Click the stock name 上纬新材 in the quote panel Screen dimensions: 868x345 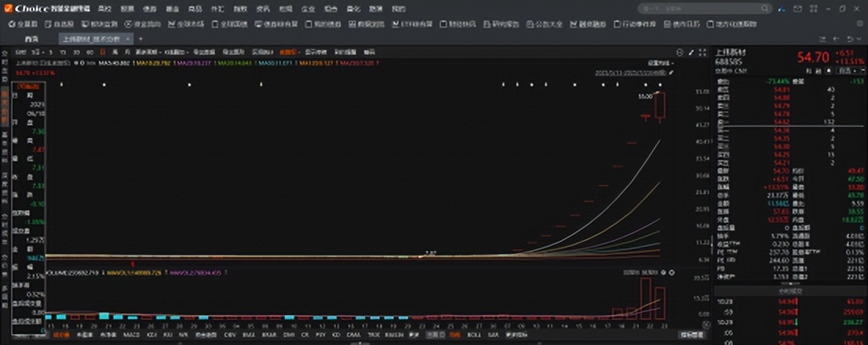[731, 53]
